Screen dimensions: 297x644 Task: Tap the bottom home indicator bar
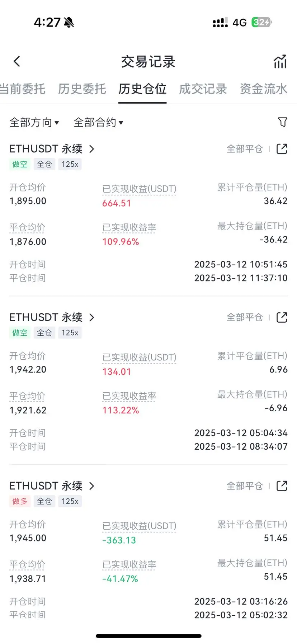(x=148, y=636)
